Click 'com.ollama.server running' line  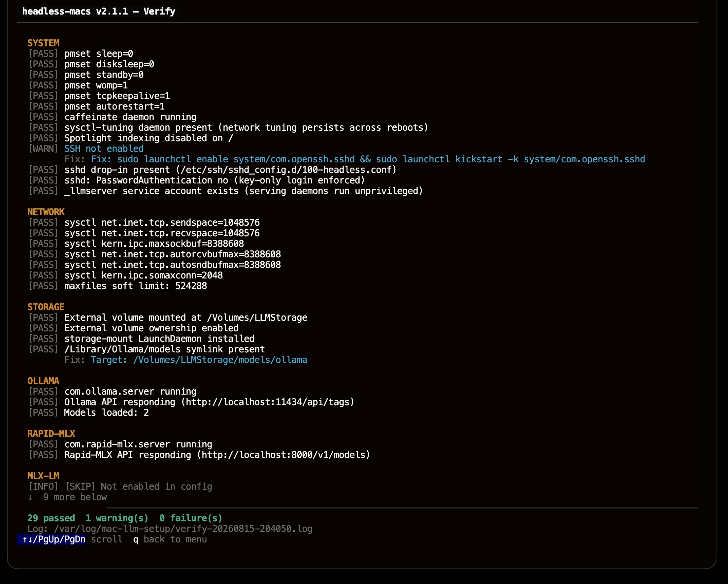130,392
